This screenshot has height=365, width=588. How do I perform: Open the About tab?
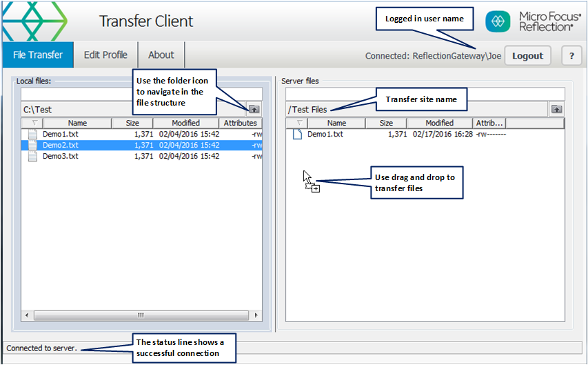(x=161, y=55)
